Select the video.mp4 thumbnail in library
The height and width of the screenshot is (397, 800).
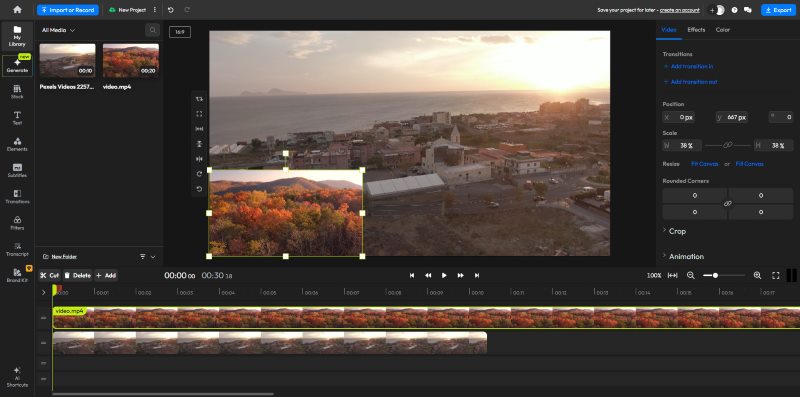click(x=131, y=60)
